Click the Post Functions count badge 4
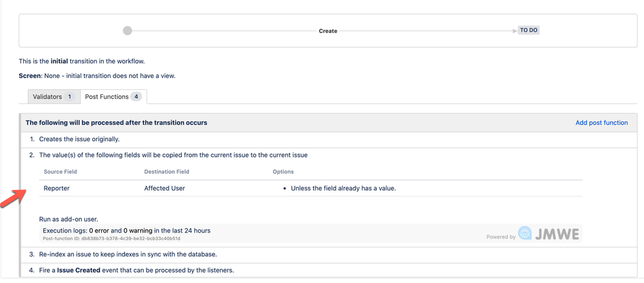The image size is (644, 283). point(136,97)
